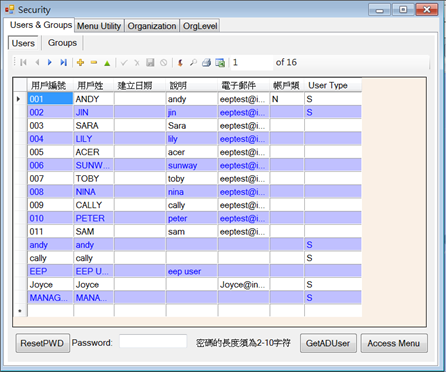
Task: Click the LILY name cell
Action: coord(94,139)
